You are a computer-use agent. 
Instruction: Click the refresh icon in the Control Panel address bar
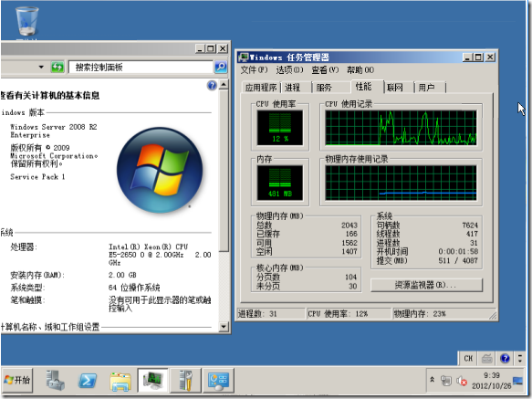(x=57, y=67)
